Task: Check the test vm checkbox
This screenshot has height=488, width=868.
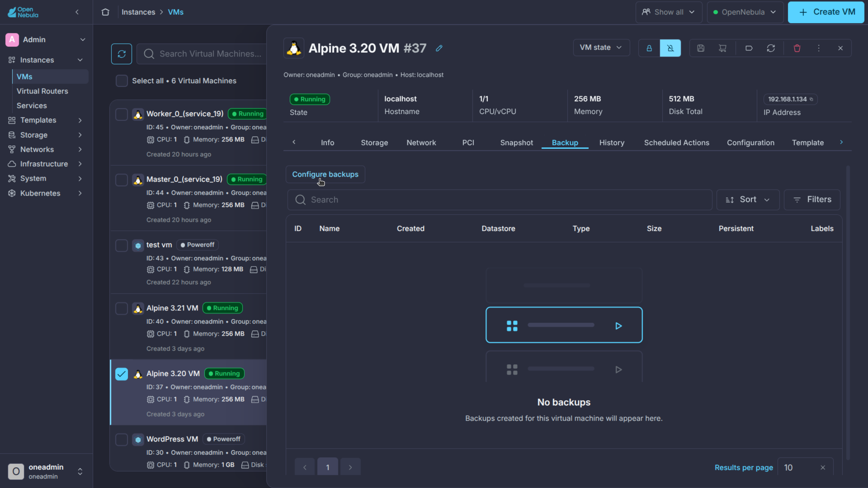Action: click(122, 246)
